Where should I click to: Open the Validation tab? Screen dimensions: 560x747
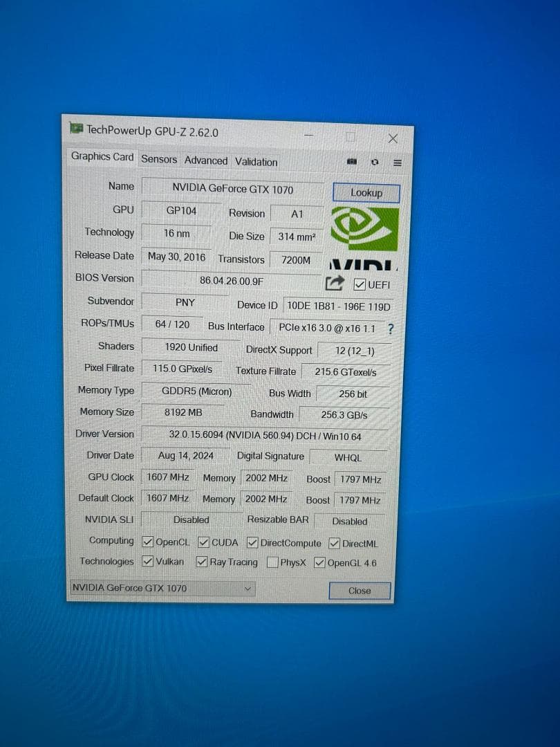tap(256, 162)
